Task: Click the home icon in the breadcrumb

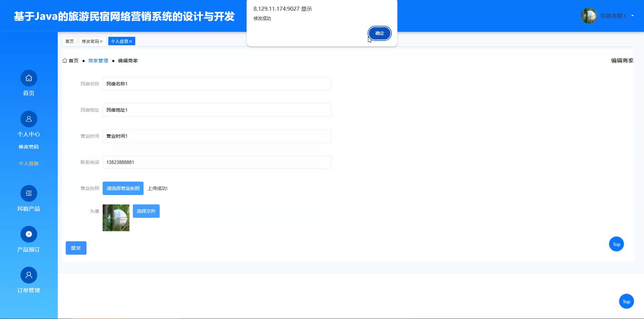Action: click(65, 60)
